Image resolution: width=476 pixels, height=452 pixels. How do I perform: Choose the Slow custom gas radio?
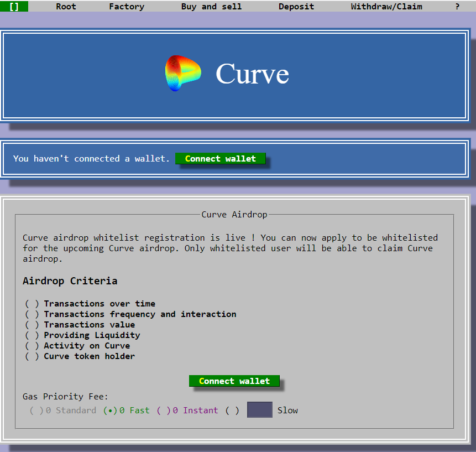click(x=232, y=411)
